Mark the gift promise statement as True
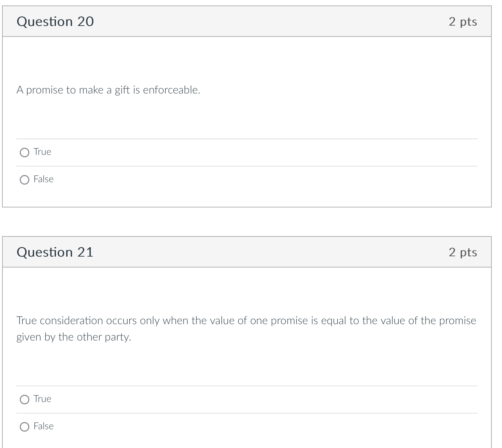Image resolution: width=502 pixels, height=448 pixels. coord(24,153)
